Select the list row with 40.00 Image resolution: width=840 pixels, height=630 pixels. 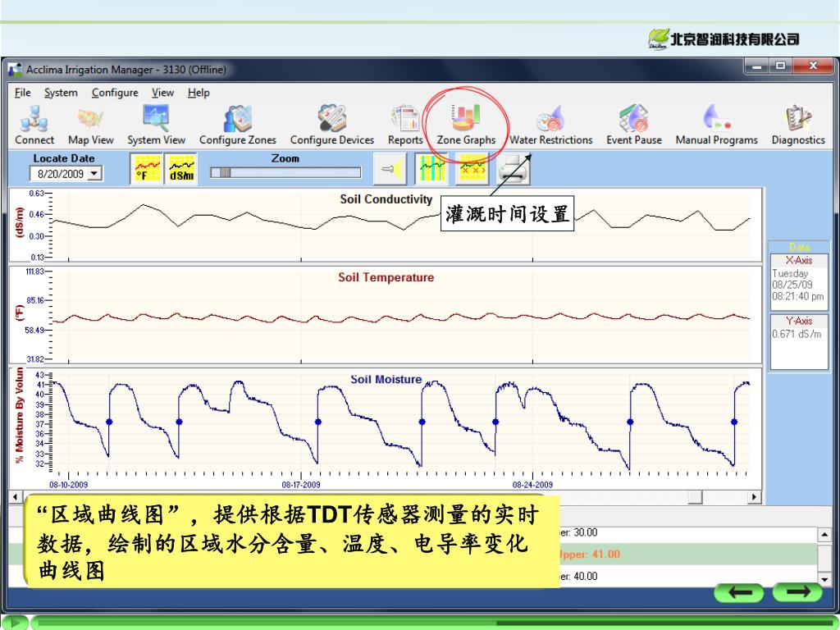tap(413, 577)
